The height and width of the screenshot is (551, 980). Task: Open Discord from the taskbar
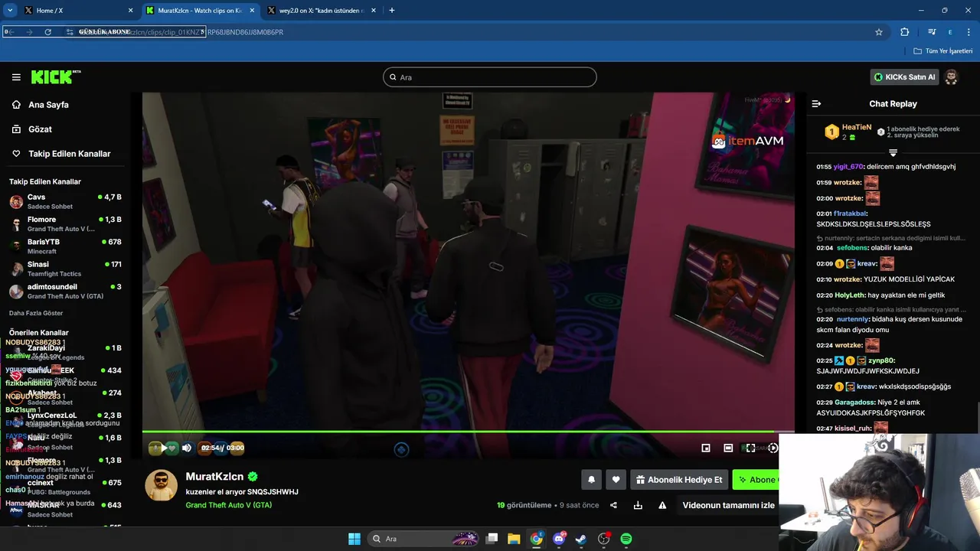pos(560,539)
